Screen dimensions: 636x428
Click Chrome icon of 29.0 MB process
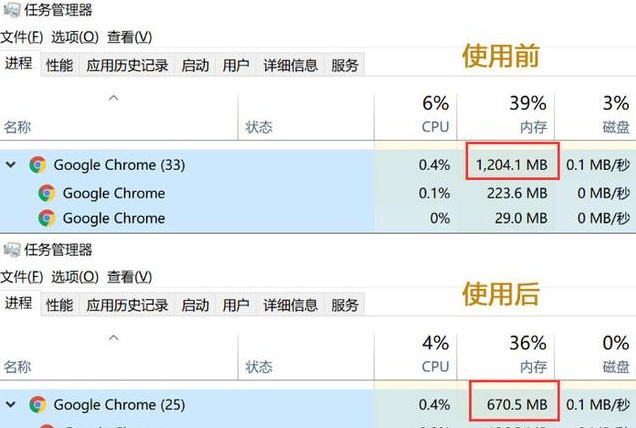47,218
